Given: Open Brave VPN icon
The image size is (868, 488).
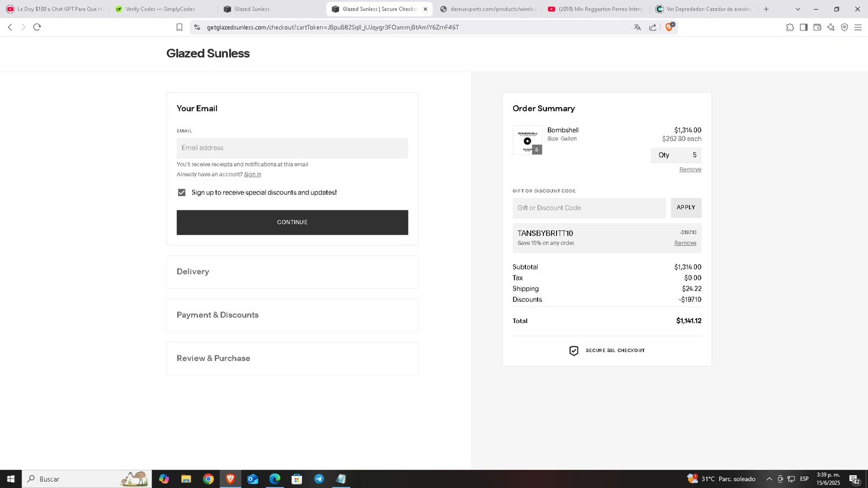Looking at the screenshot, I should pos(844,27).
